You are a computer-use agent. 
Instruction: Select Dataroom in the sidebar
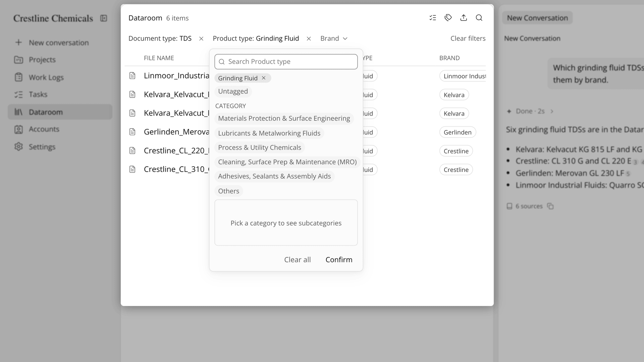point(60,112)
